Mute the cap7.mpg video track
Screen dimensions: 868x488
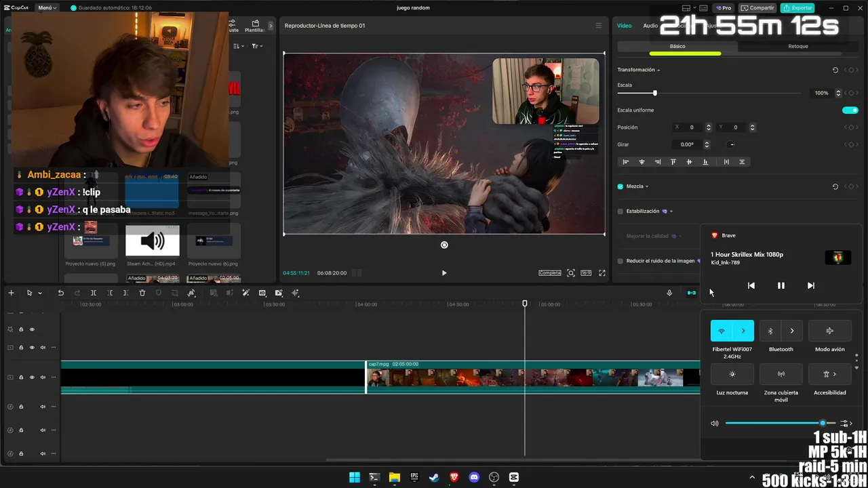[x=43, y=377]
